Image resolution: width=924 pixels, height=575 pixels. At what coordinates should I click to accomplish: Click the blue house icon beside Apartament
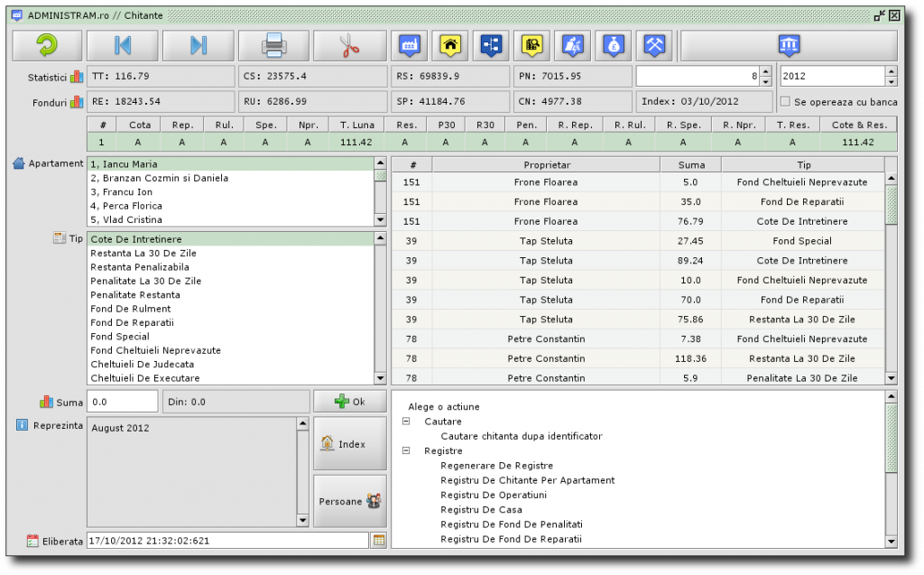19,163
